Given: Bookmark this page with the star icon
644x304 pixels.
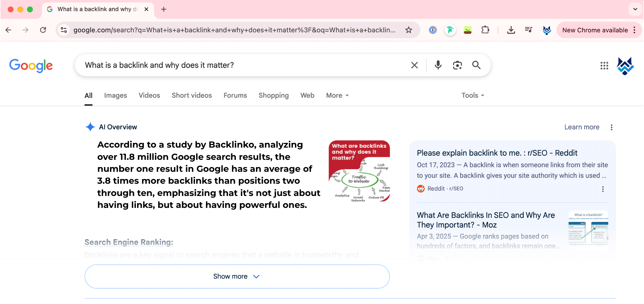Looking at the screenshot, I should coord(408,30).
